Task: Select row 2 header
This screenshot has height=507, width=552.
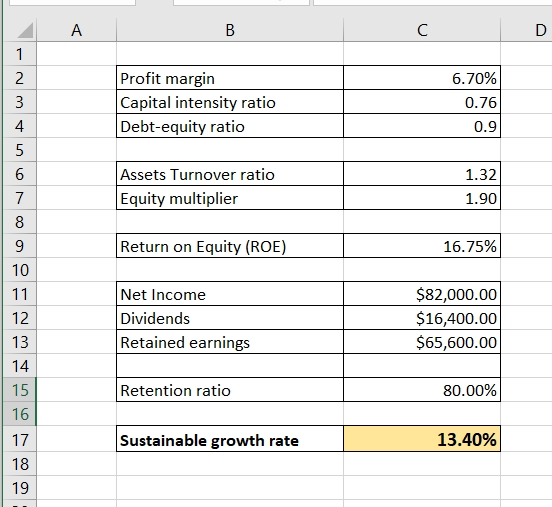Action: point(19,78)
